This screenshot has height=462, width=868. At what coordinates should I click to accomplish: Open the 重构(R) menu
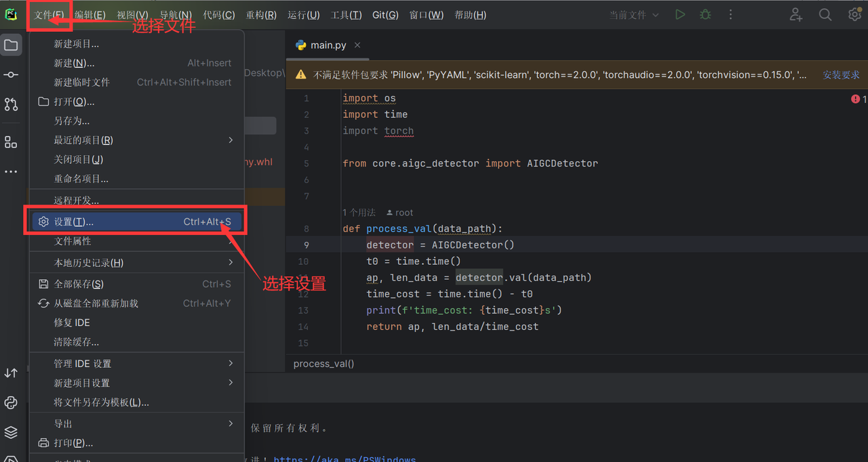coord(261,14)
